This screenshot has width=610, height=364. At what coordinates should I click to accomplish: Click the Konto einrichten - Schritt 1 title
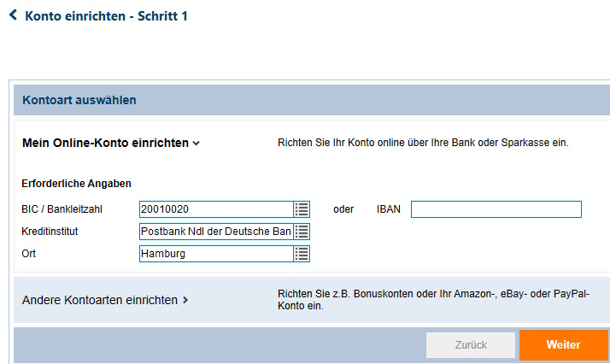click(106, 15)
